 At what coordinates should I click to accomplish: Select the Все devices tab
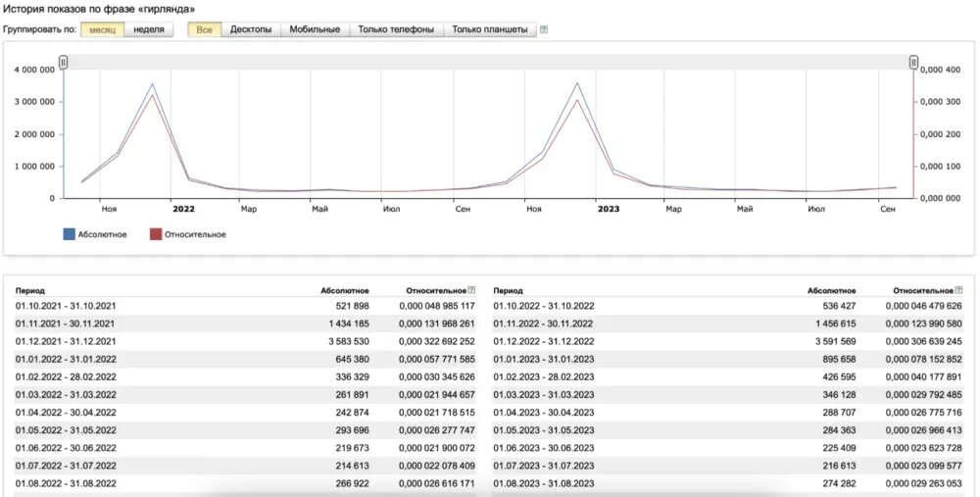(204, 29)
